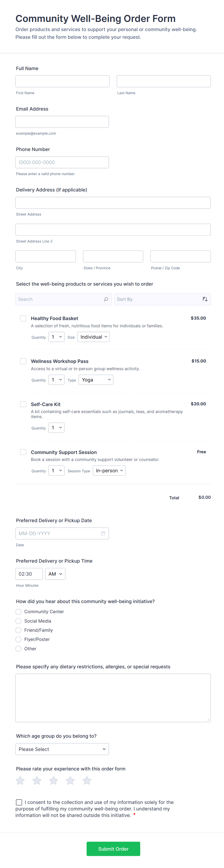The height and width of the screenshot is (868, 224).
Task: Open the AM/PM time selector
Action: pyautogui.click(x=55, y=574)
